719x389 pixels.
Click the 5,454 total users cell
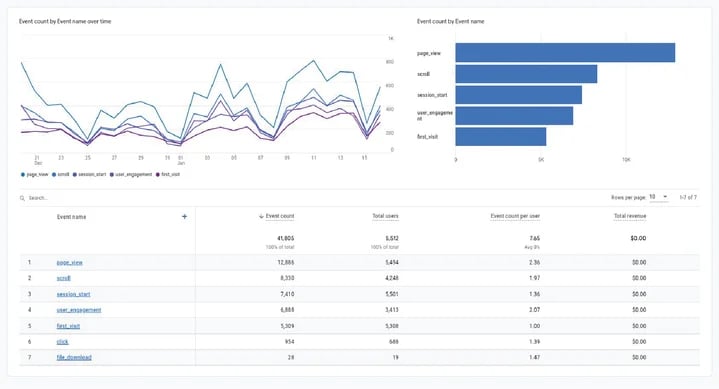pos(392,262)
